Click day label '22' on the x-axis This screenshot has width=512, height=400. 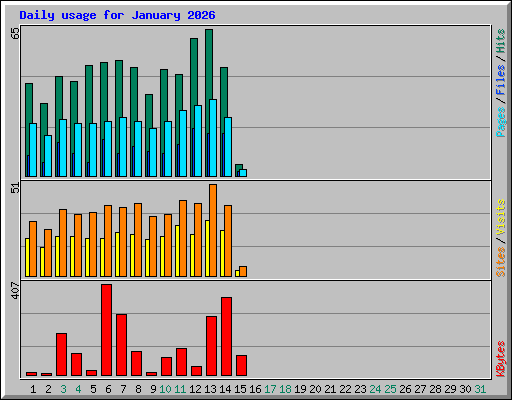click(x=345, y=389)
